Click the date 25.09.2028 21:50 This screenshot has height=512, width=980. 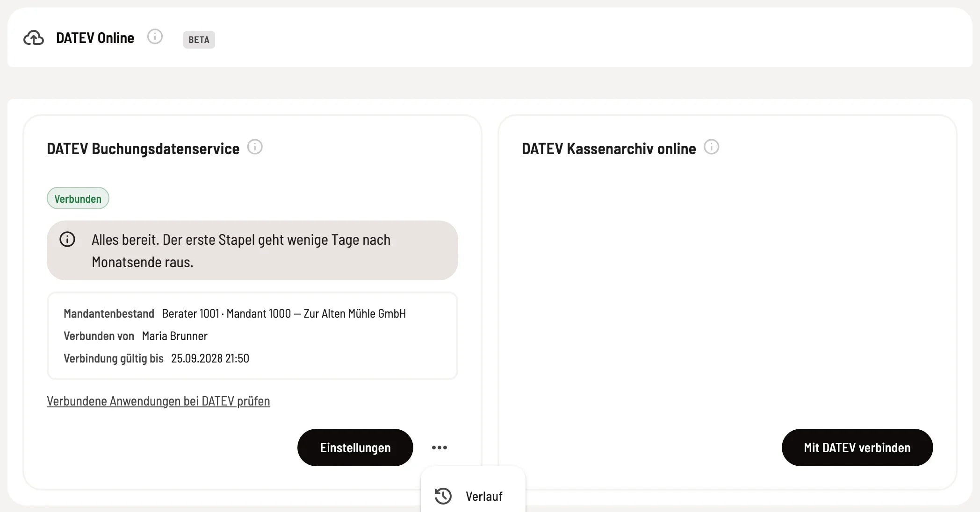(x=210, y=358)
